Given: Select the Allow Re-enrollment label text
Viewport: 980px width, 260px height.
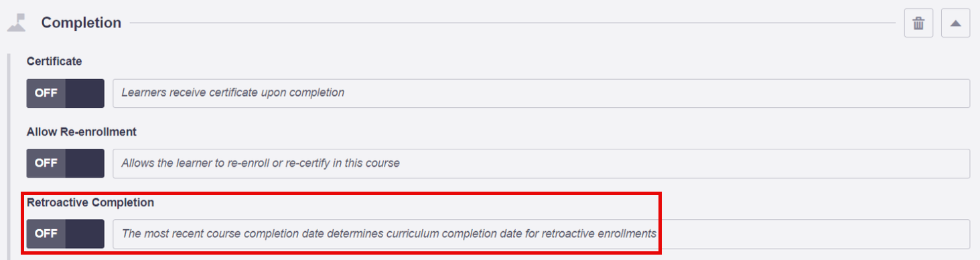Looking at the screenshot, I should point(82,131).
